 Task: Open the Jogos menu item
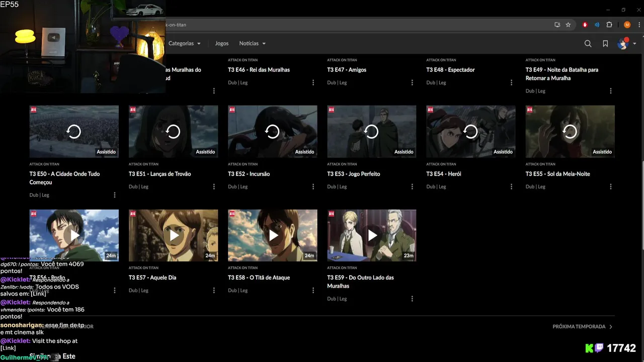(x=222, y=44)
